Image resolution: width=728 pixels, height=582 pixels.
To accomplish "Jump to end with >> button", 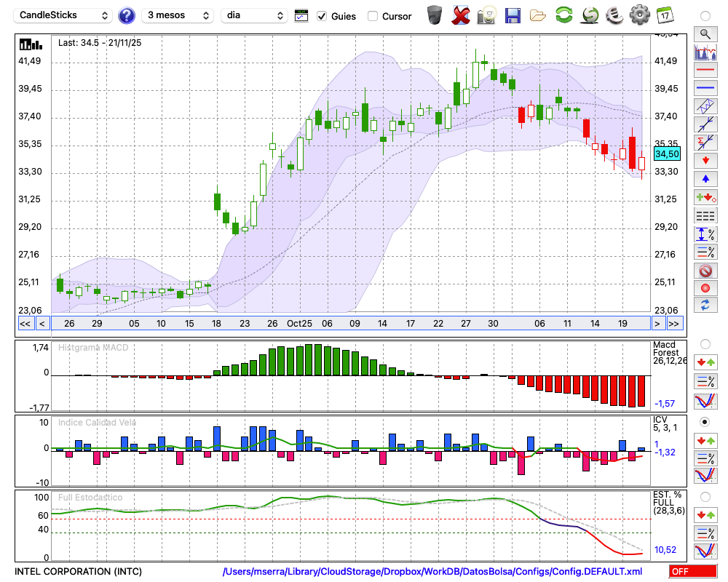I will click(x=674, y=324).
